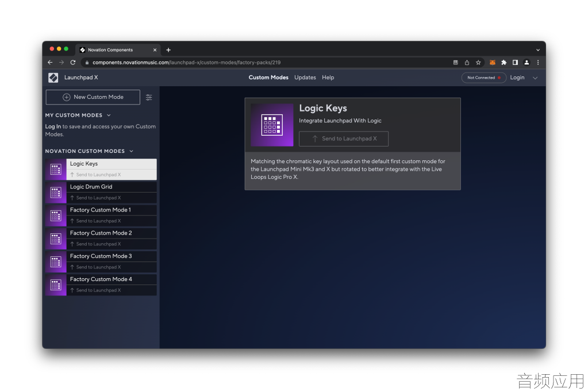Image resolution: width=588 pixels, height=392 pixels.
Task: Send Logic Drum Grid to Launchpad X
Action: click(112, 198)
